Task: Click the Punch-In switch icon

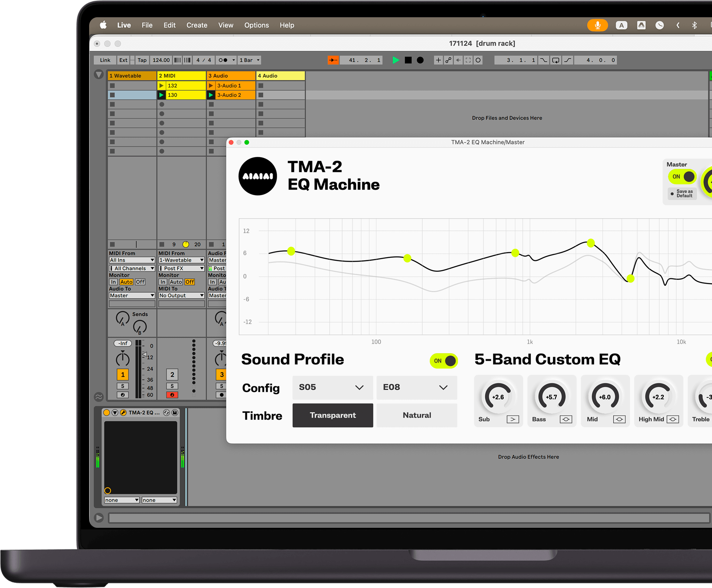Action: click(544, 60)
